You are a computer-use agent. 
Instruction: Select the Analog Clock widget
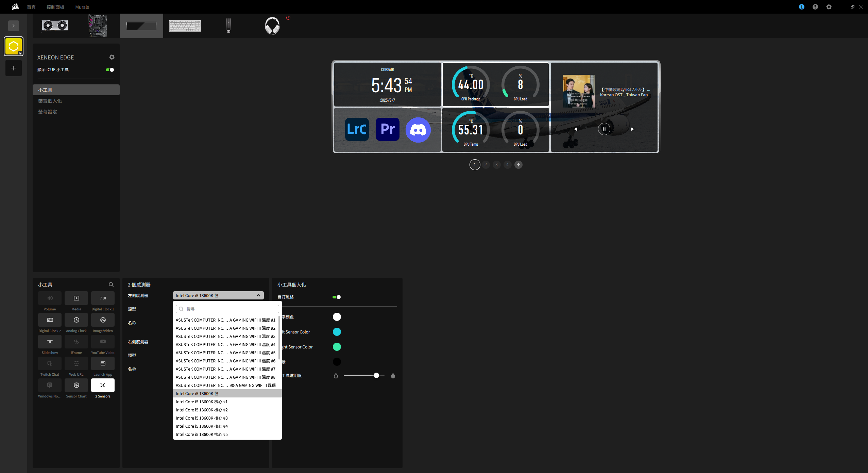coord(76,320)
